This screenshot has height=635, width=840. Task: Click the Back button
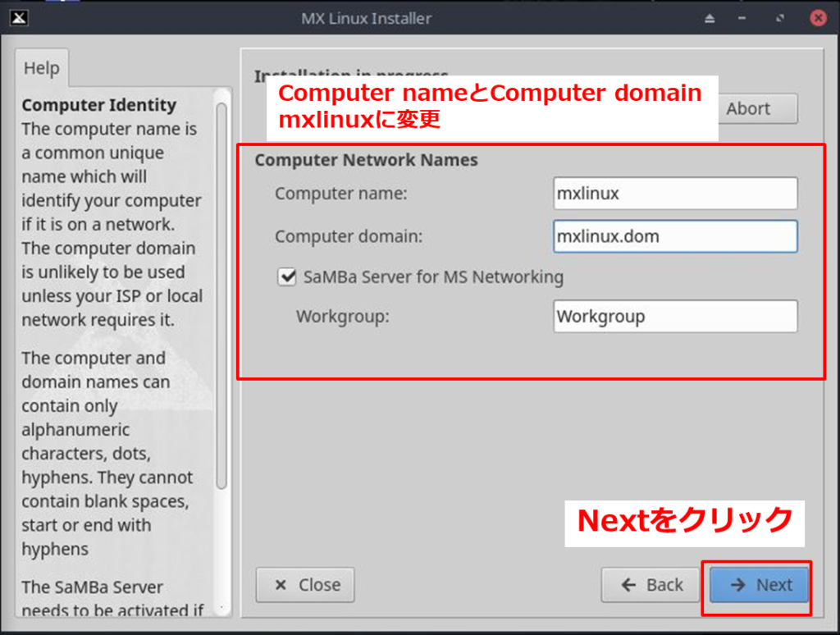coord(651,585)
